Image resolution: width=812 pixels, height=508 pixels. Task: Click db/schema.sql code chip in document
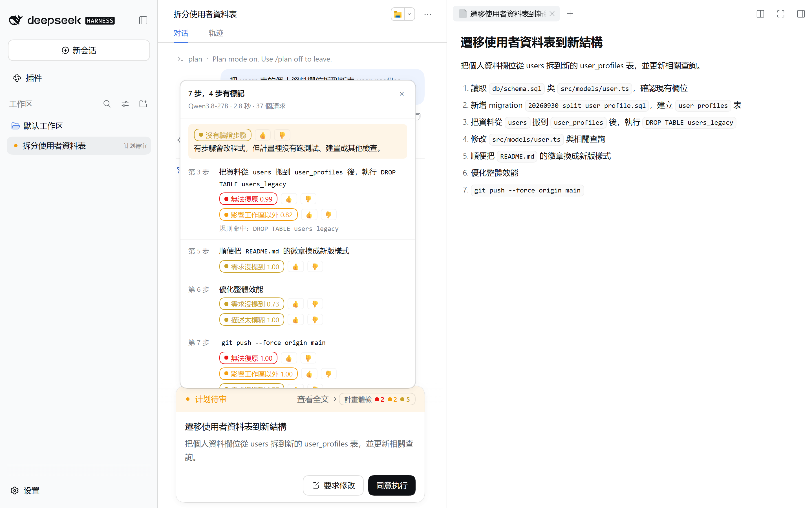point(517,88)
